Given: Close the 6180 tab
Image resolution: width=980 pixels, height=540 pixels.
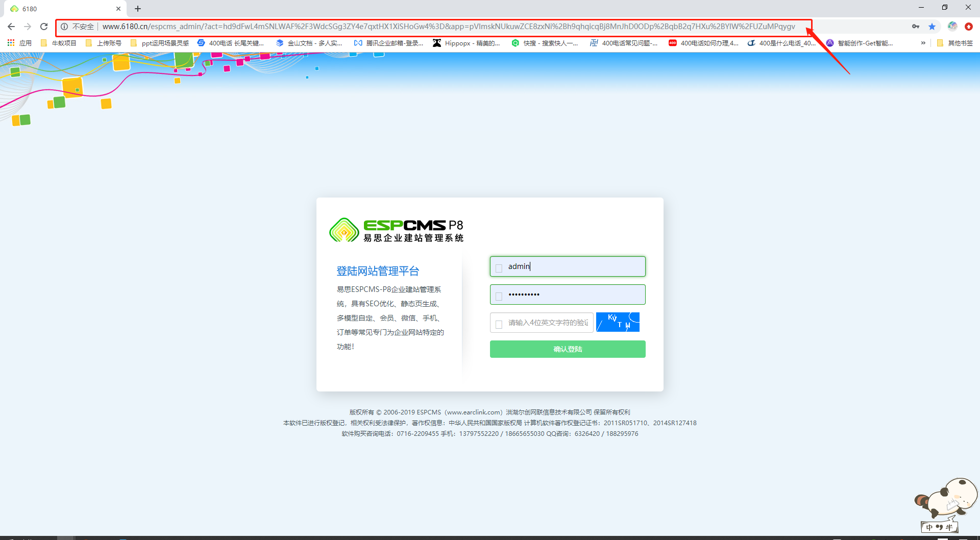Looking at the screenshot, I should tap(118, 9).
